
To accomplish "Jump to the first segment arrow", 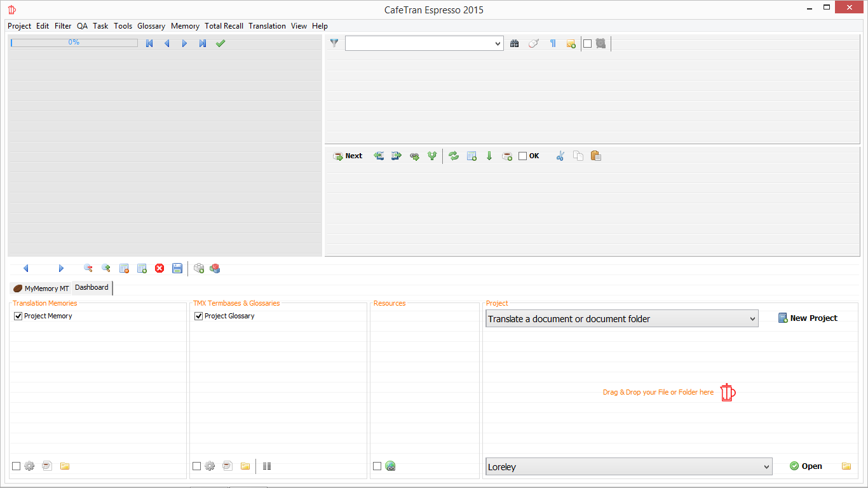I will point(149,43).
